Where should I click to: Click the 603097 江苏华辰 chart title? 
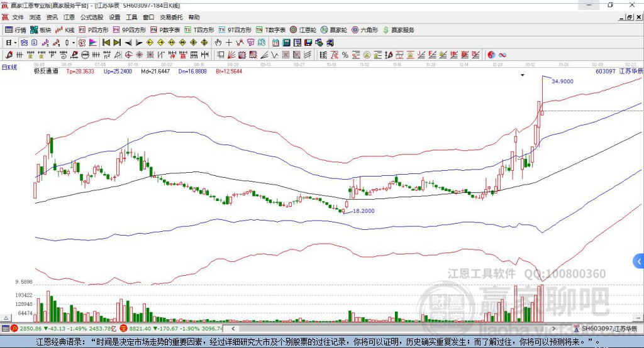coord(619,71)
